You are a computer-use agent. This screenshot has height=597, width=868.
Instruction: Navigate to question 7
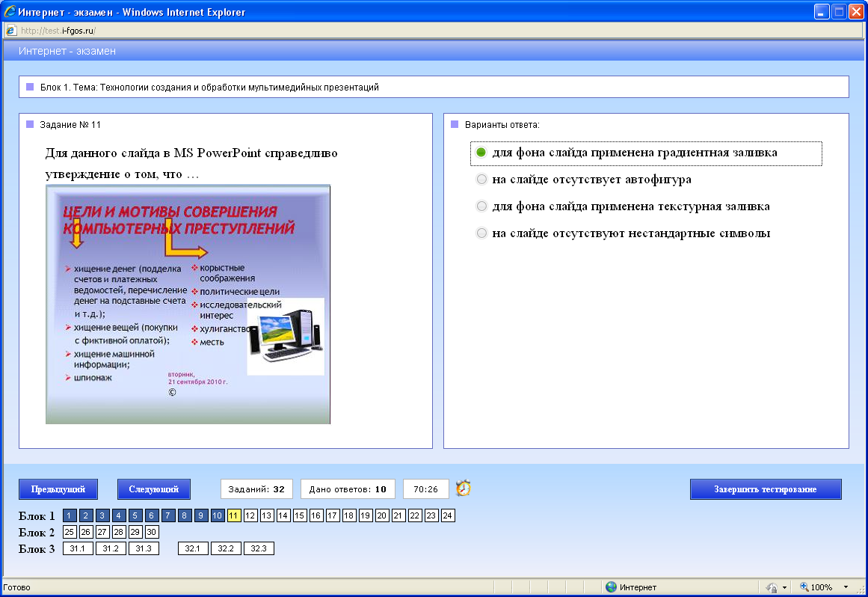tap(167, 515)
